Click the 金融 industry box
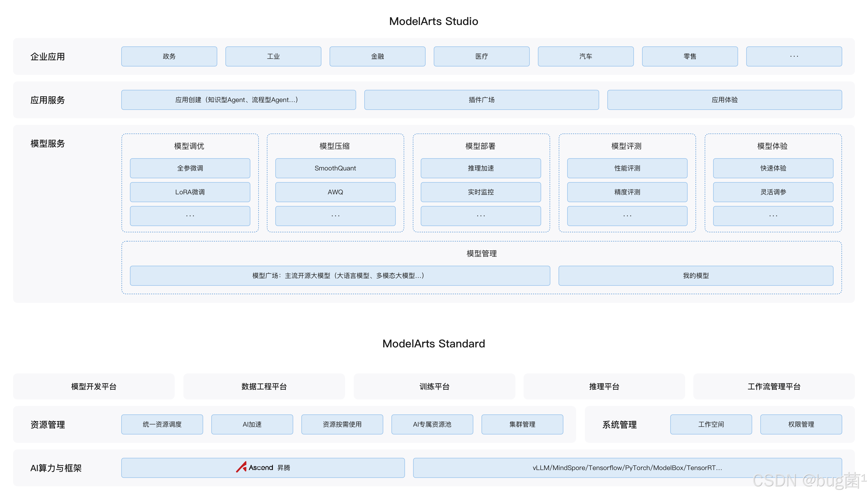This screenshot has width=868, height=495. 377,56
